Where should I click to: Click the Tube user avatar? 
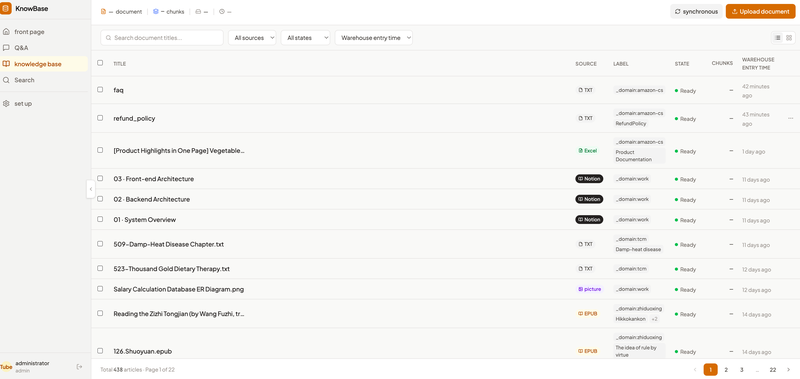tap(6, 367)
